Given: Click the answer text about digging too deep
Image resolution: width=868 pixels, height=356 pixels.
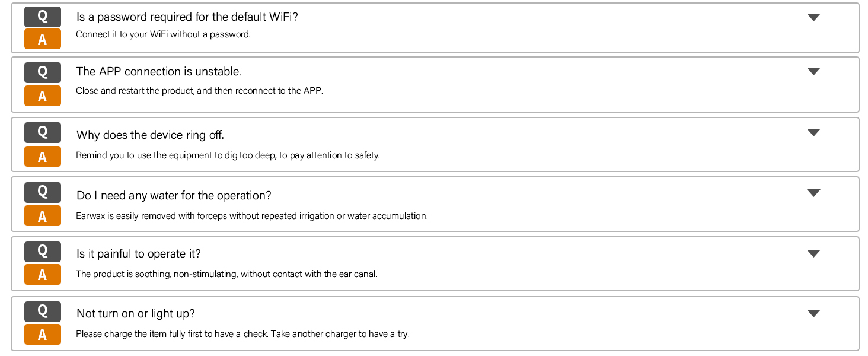Looking at the screenshot, I should 228,155.
